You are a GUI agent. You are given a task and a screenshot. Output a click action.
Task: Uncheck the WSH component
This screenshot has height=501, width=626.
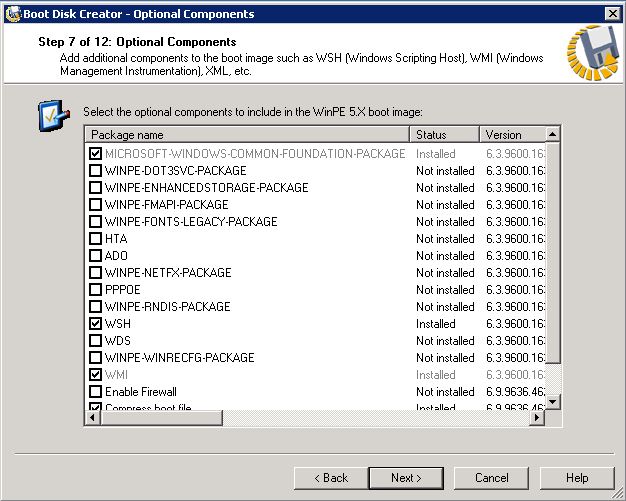click(x=95, y=324)
